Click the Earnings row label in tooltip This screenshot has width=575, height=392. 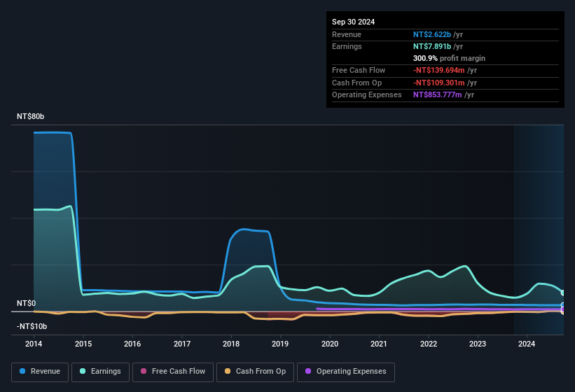click(347, 46)
